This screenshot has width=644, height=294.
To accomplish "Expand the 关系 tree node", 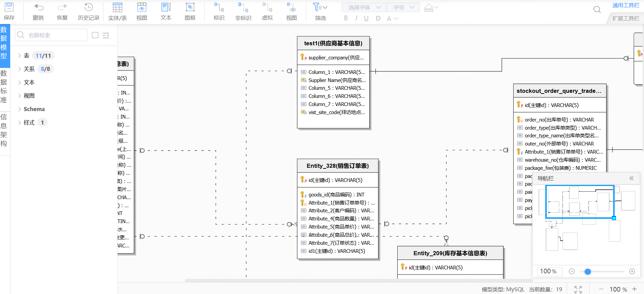I will click(20, 69).
